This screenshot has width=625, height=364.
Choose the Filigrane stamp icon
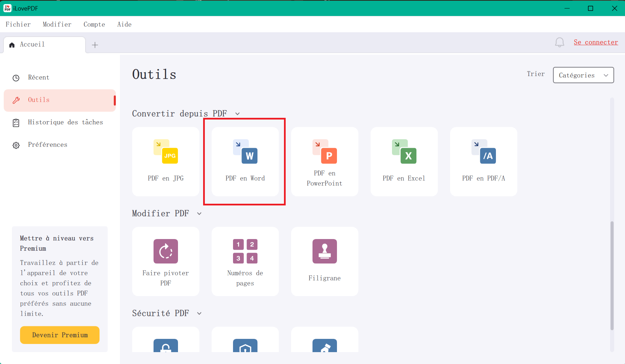pyautogui.click(x=325, y=251)
